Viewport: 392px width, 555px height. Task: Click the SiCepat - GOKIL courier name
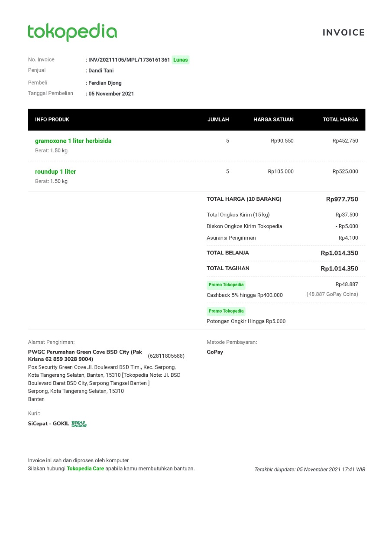coord(49,424)
